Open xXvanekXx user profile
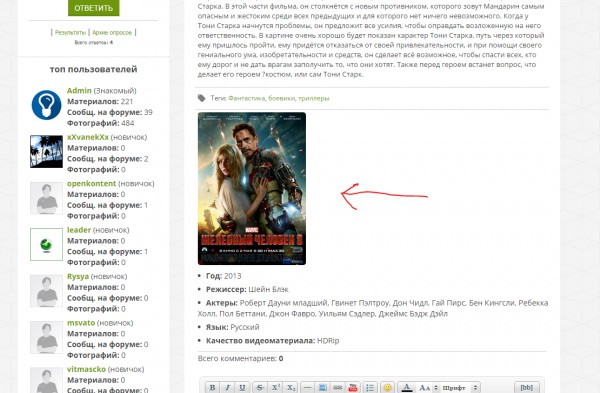 tap(88, 137)
